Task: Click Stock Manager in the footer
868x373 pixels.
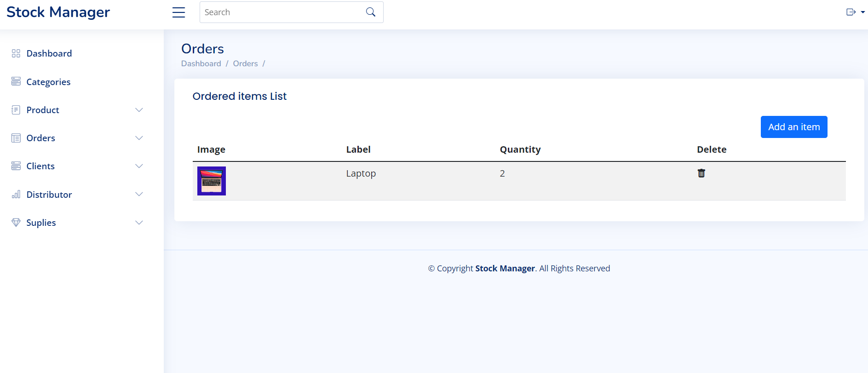Action: [505, 268]
